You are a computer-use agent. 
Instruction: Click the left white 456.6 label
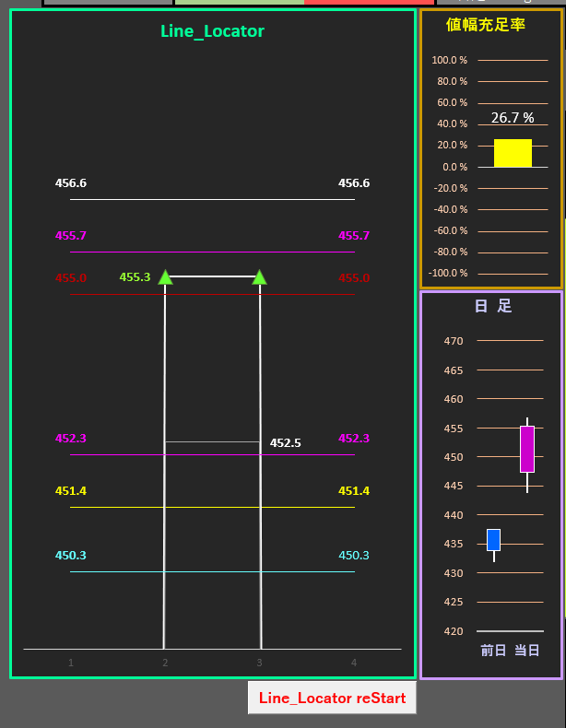[71, 183]
